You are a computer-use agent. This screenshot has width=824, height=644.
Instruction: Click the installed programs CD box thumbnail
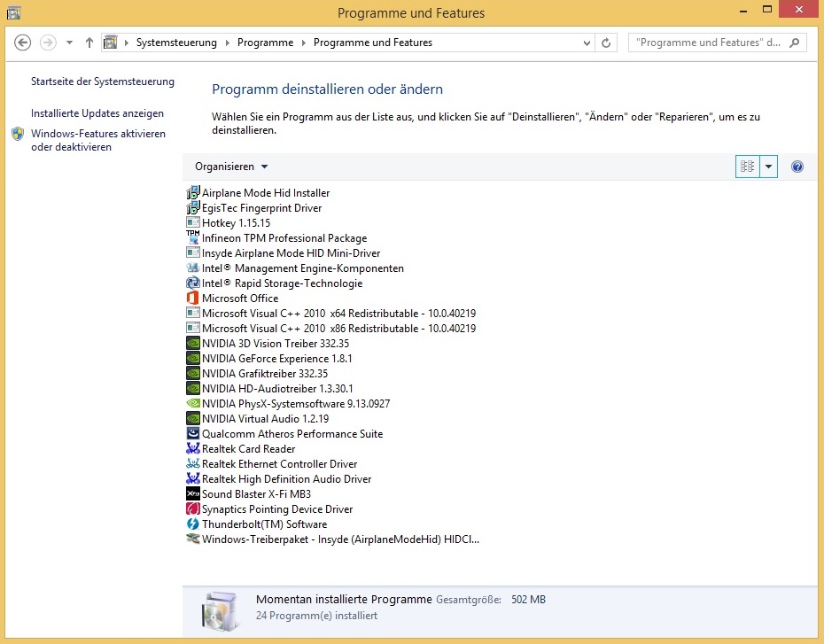221,611
